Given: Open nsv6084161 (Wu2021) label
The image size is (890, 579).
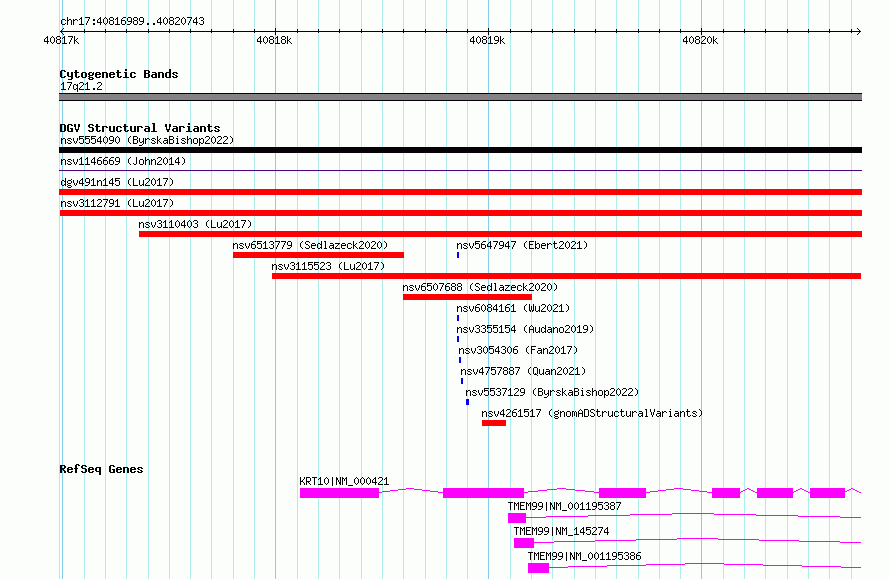Looking at the screenshot, I should coord(513,308).
